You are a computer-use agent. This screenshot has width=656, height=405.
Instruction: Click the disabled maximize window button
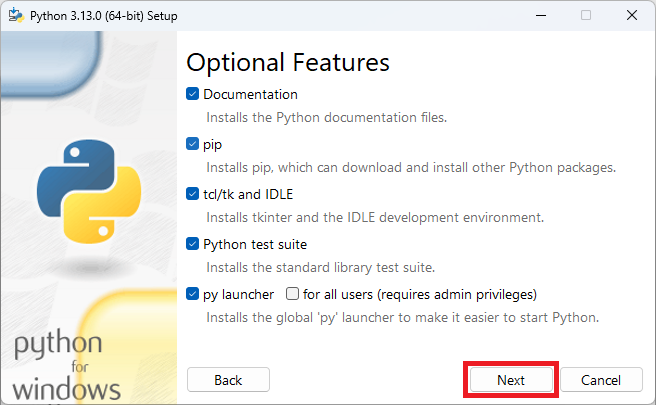point(586,15)
